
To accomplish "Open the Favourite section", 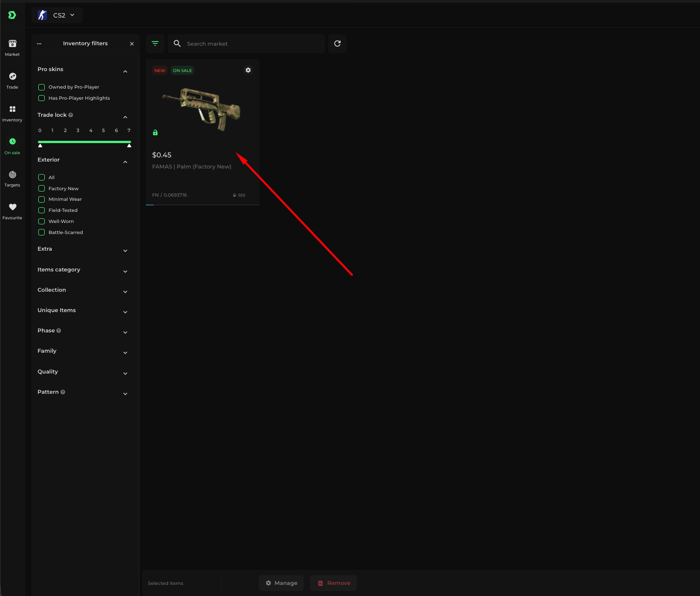I will click(x=12, y=211).
